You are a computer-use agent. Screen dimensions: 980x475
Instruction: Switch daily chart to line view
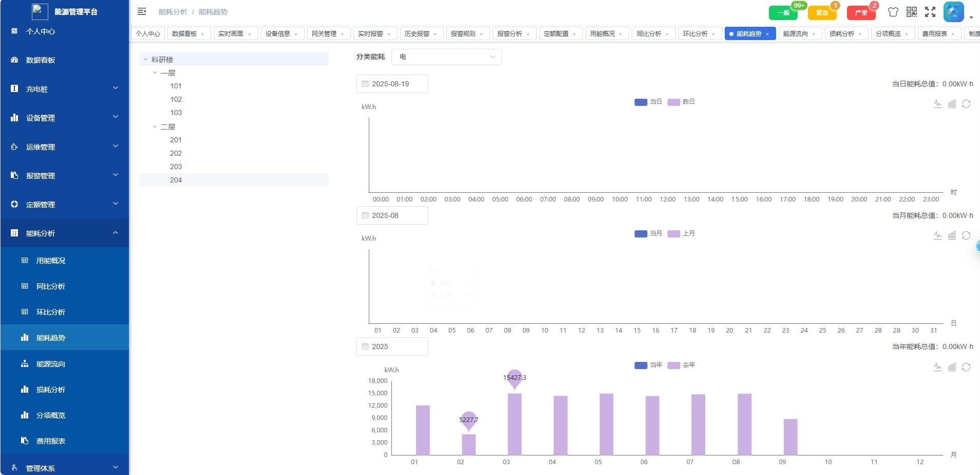tap(937, 104)
